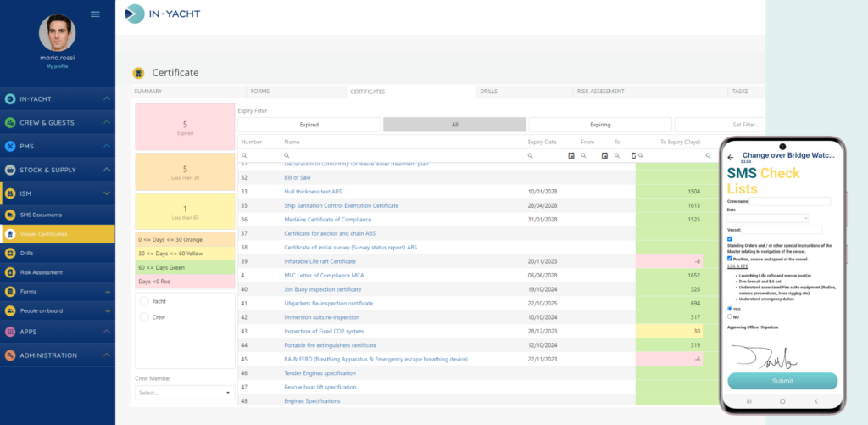Tap the back arrow on the phone

731,158
